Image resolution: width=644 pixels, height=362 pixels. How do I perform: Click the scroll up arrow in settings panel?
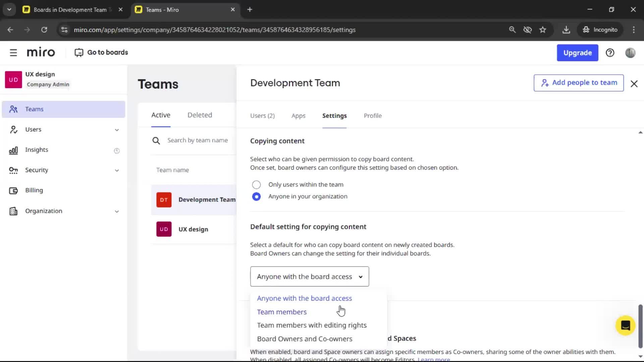tap(640, 133)
